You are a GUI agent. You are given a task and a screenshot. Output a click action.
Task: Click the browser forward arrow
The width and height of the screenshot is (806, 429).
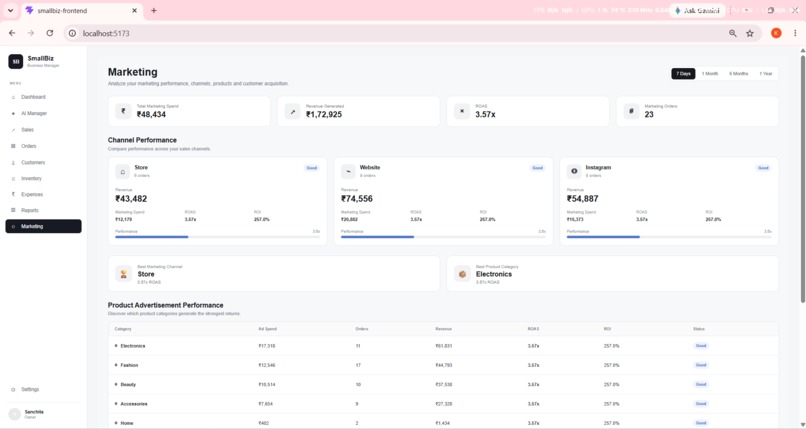[x=31, y=33]
